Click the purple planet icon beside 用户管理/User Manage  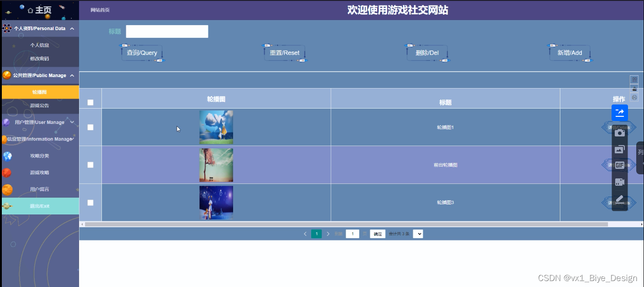(x=6, y=122)
